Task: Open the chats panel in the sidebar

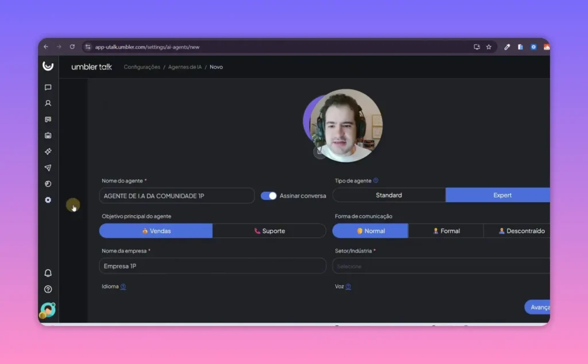Action: click(48, 87)
